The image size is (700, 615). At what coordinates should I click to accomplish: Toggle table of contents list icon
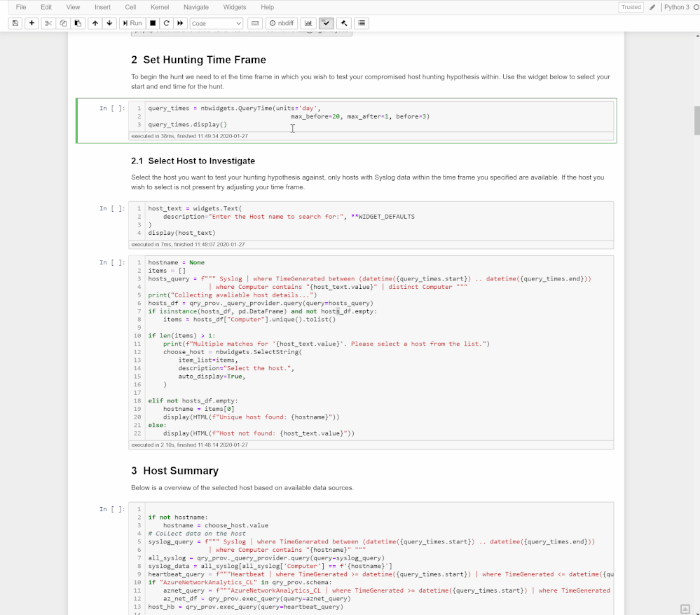tap(362, 23)
